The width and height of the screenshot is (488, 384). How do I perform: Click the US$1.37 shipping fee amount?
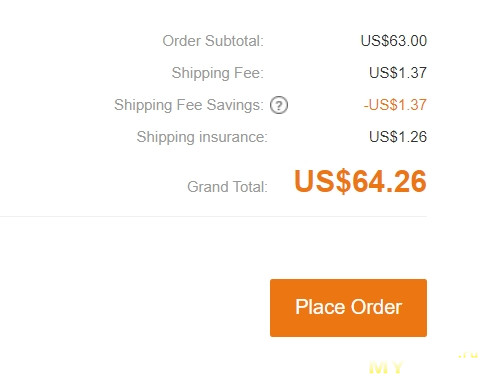[x=398, y=73]
